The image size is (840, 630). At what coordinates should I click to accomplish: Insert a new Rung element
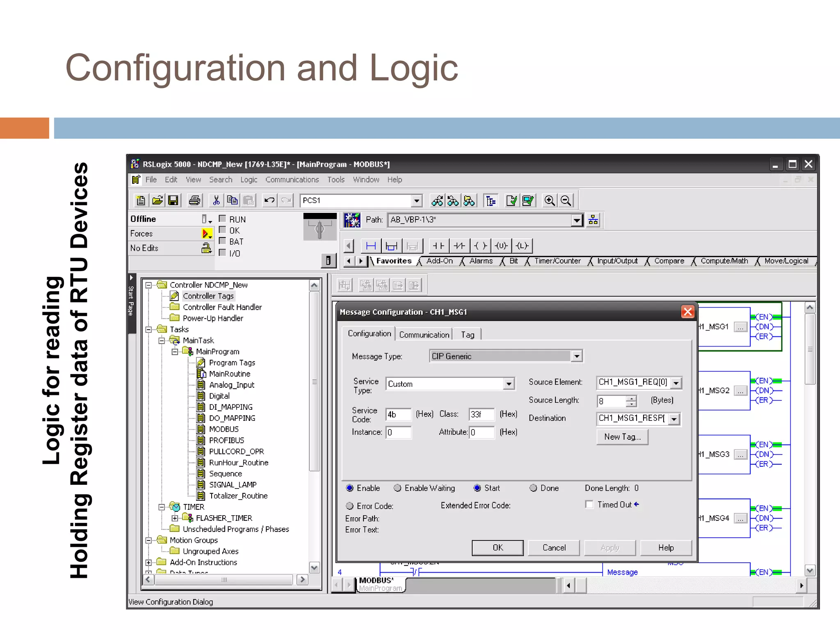coord(371,246)
